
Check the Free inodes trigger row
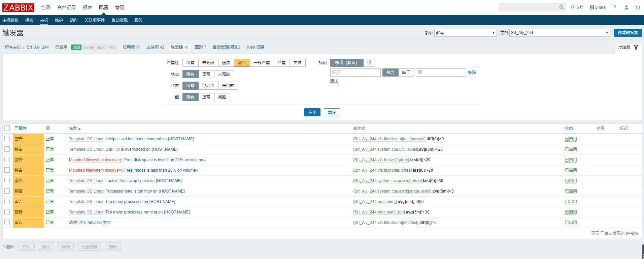(7, 170)
